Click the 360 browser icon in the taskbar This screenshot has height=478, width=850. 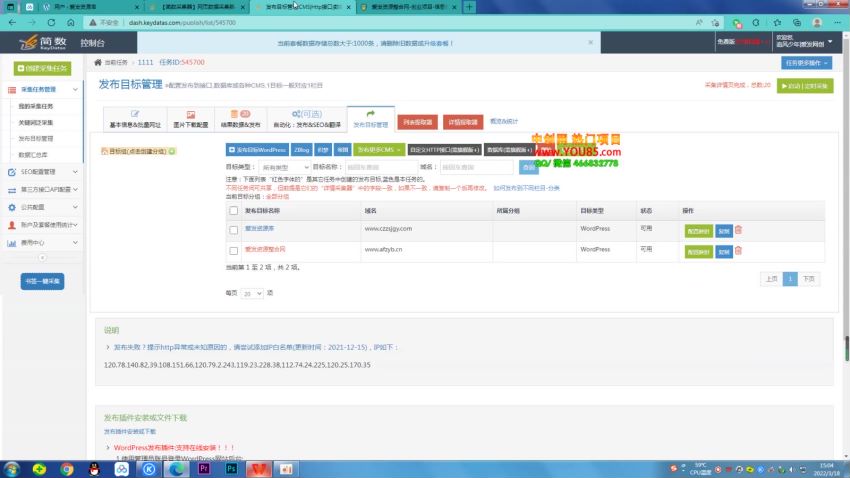click(39, 469)
